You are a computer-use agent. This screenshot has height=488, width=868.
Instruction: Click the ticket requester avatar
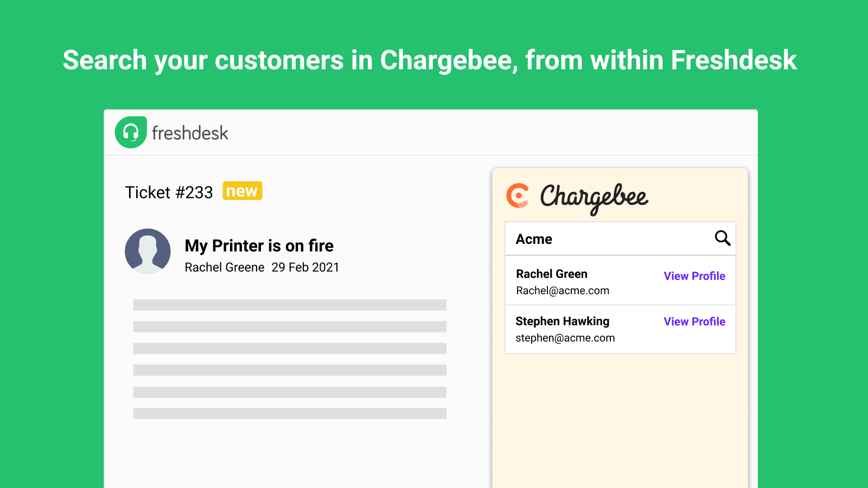(148, 251)
